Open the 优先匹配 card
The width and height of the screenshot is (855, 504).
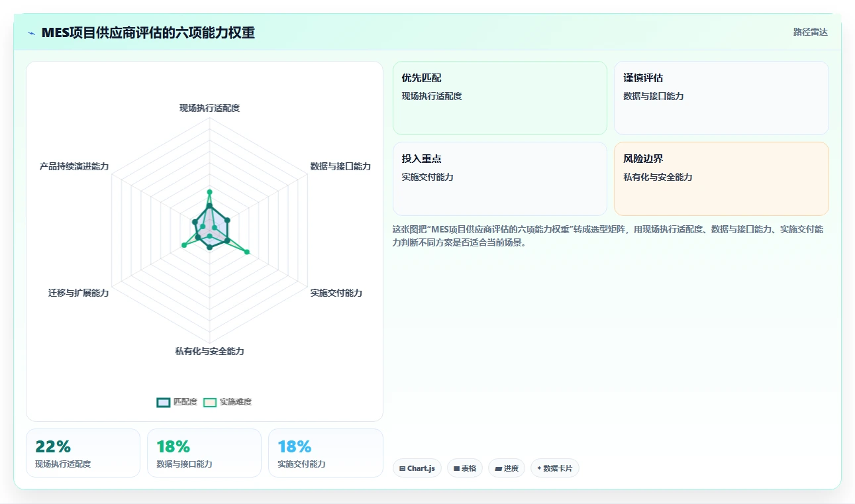click(500, 98)
